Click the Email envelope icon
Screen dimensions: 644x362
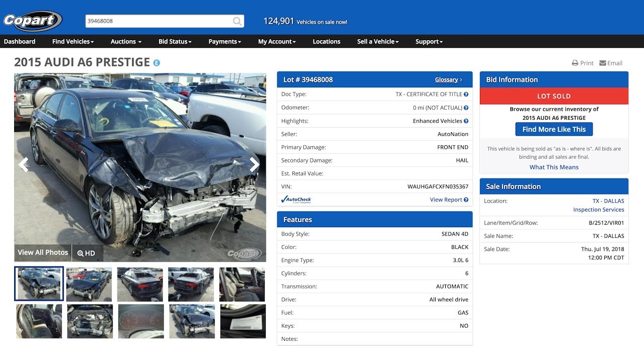[x=602, y=63]
